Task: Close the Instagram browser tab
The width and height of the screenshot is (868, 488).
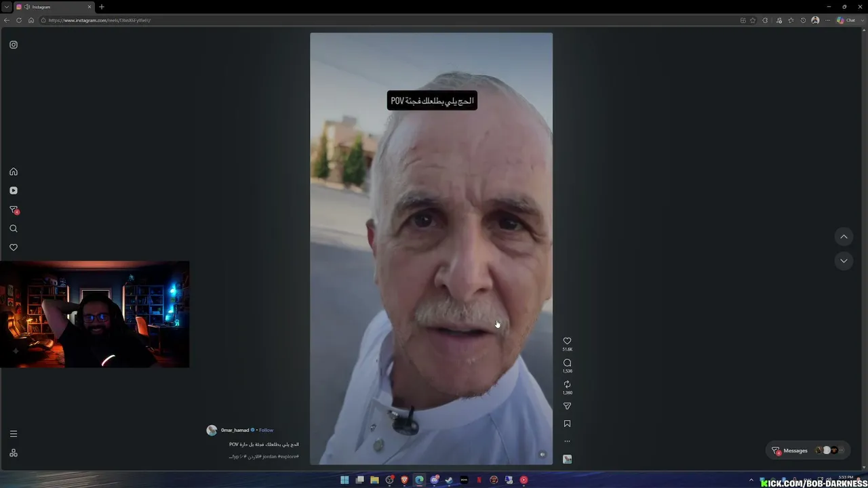Action: [90, 7]
